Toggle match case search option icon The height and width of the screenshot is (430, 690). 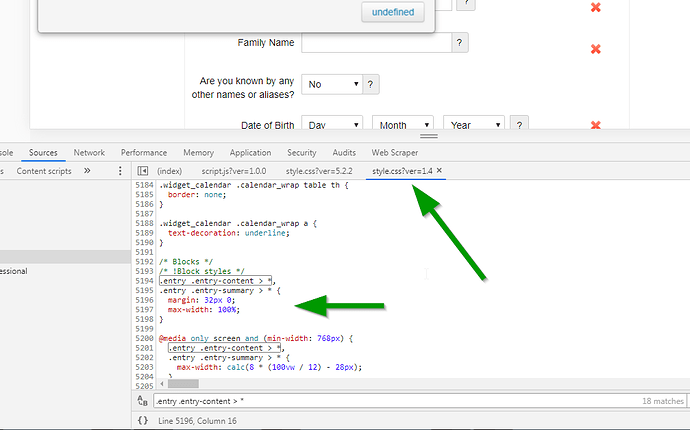(142, 401)
